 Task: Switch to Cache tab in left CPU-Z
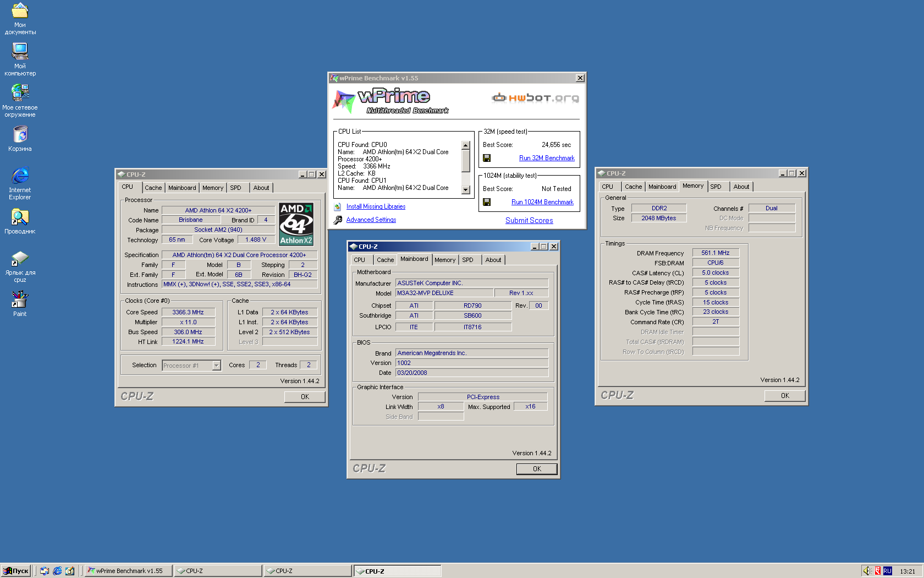click(x=153, y=188)
